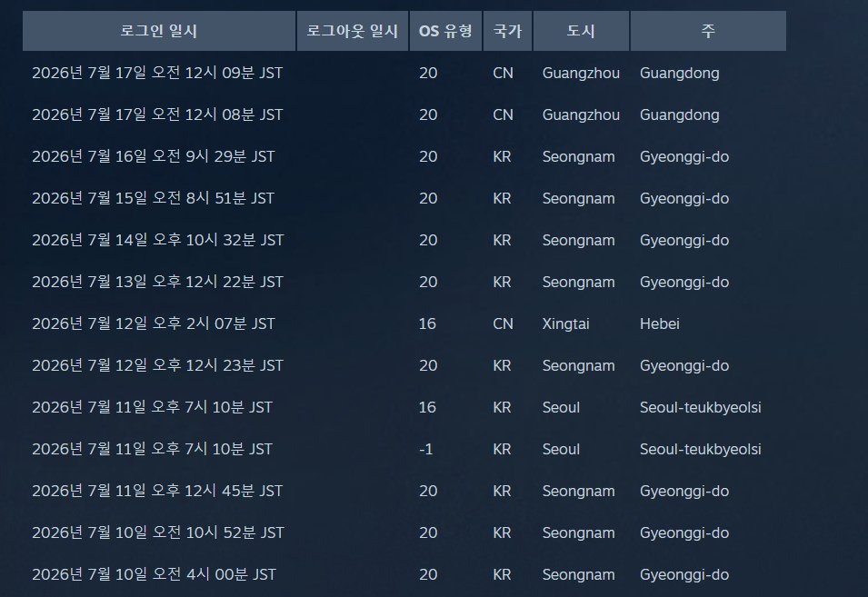The image size is (868, 597).
Task: Click CN in the Xingtai row
Action: (x=503, y=323)
